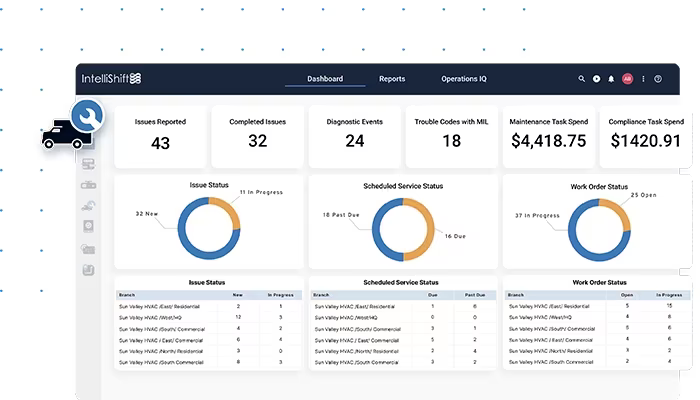Open the AB user avatar
Viewport: 700px width, 400px height.
[x=627, y=79]
